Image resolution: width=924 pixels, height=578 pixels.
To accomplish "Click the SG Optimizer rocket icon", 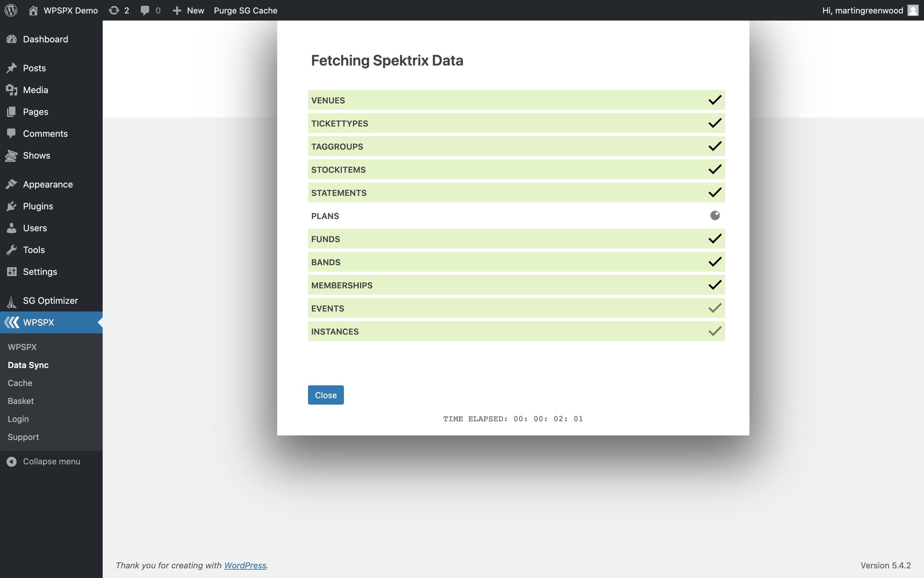I will coord(12,302).
